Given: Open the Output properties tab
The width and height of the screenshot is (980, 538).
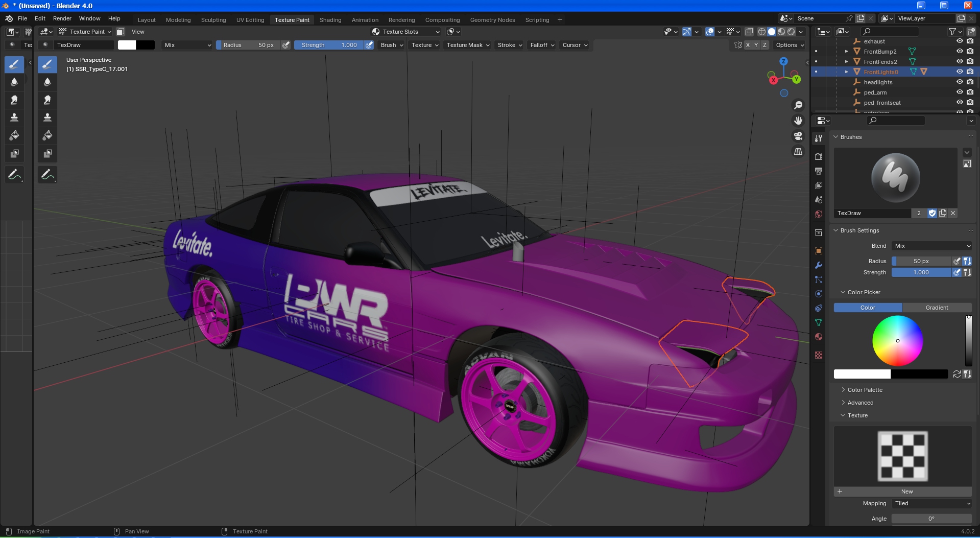Looking at the screenshot, I should click(x=819, y=171).
